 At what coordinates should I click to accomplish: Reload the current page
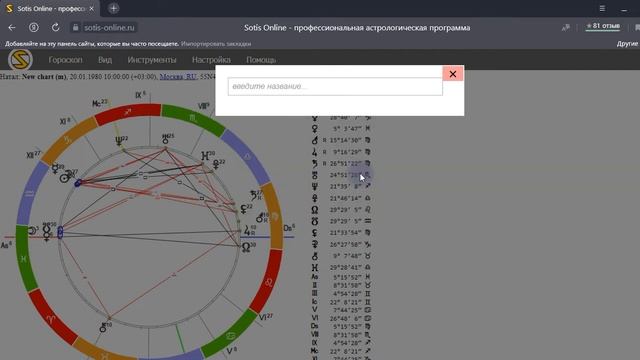click(56, 27)
